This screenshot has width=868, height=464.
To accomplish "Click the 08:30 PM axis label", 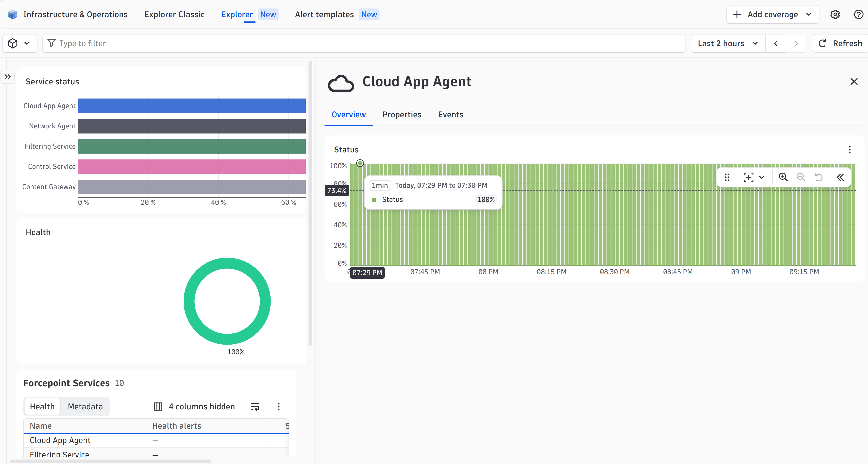I will coord(614,272).
